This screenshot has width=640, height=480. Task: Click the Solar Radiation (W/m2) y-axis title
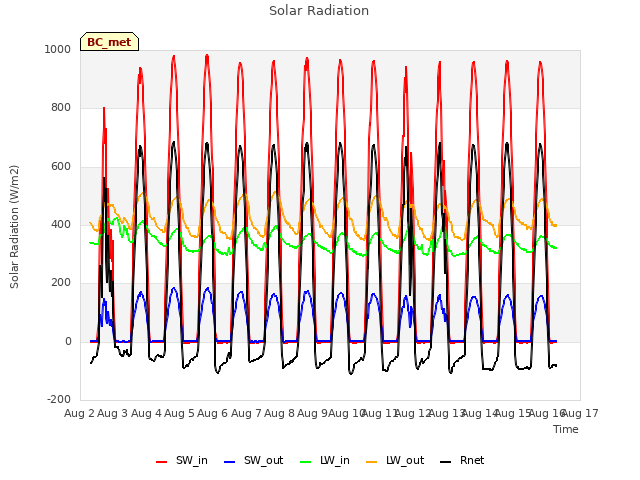pos(14,227)
